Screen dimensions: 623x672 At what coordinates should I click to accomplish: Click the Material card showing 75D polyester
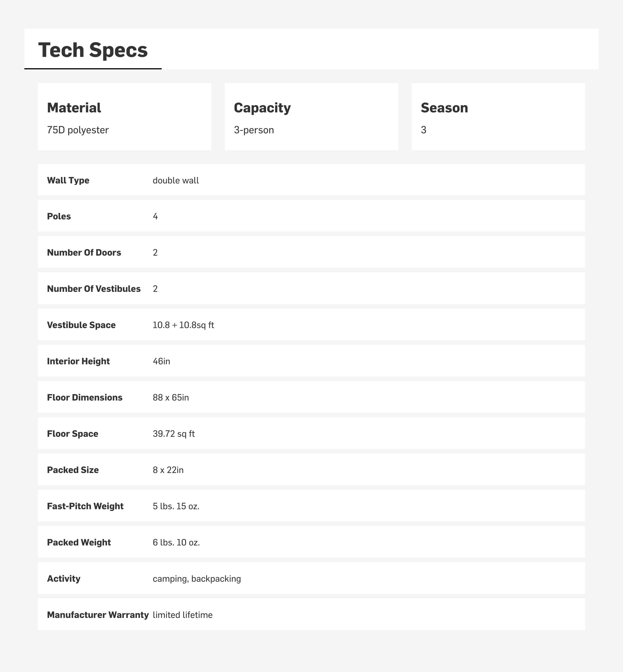(124, 117)
